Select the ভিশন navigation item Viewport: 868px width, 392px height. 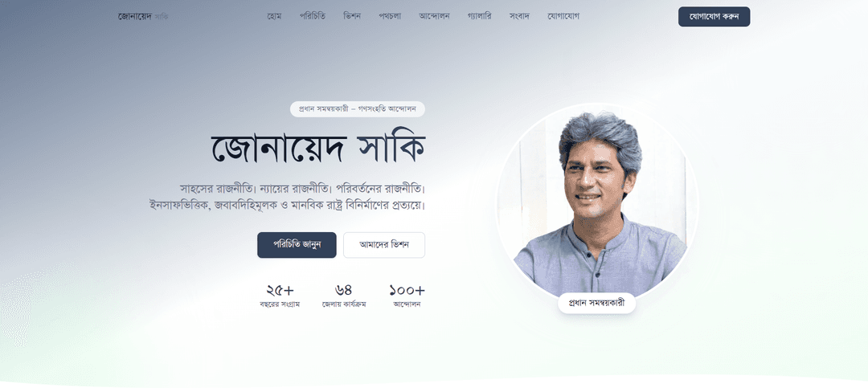[x=352, y=16]
